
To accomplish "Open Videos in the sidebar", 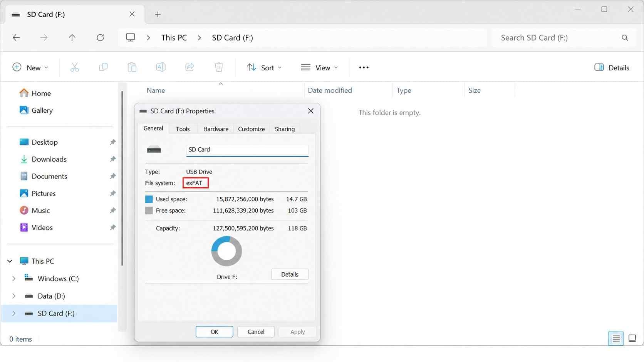I will coord(36,227).
